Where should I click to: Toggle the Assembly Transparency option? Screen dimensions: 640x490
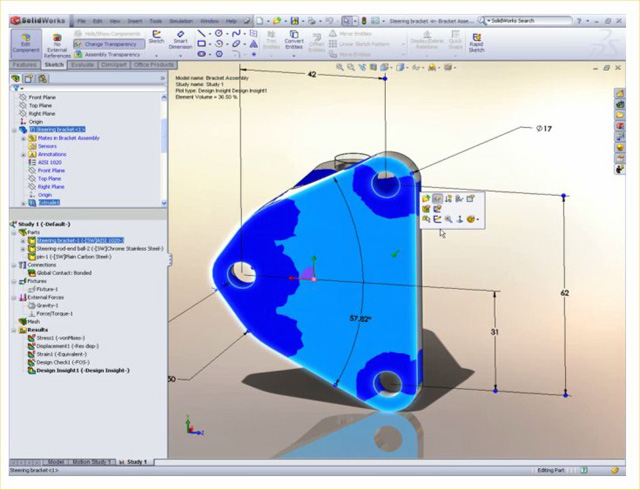(110, 55)
